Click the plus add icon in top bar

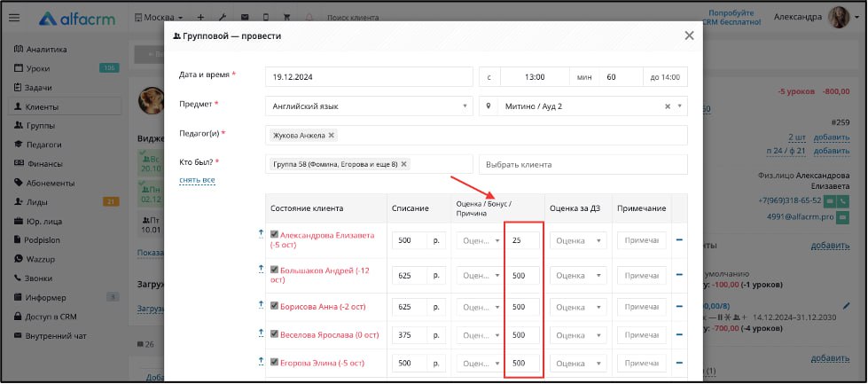200,17
